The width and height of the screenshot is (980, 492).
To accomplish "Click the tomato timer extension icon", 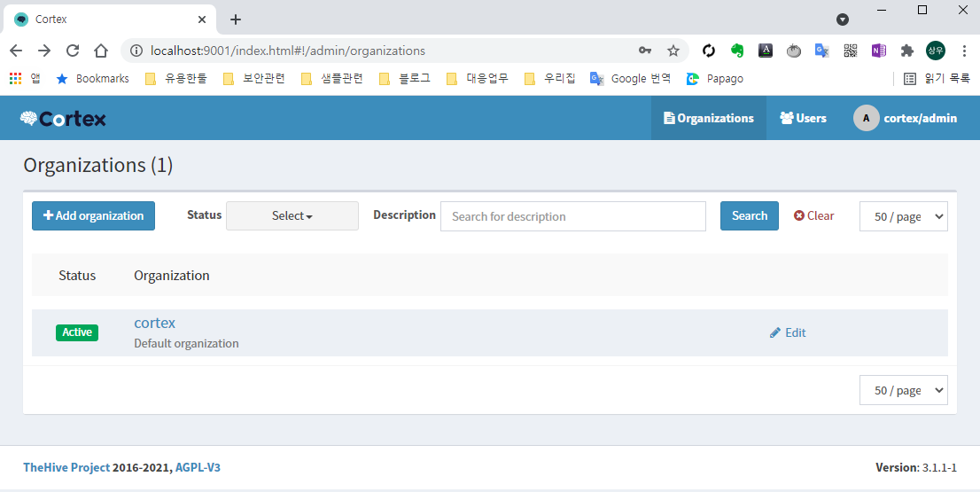I will tap(794, 51).
